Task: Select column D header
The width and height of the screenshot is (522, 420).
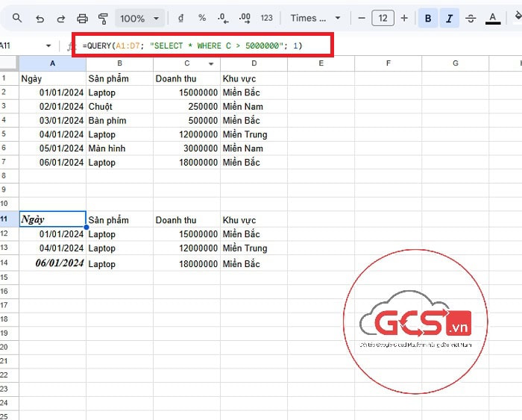Action: [254, 63]
